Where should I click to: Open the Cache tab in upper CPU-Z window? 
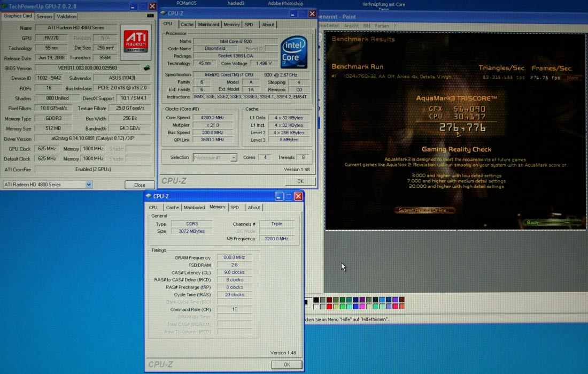[187, 25]
